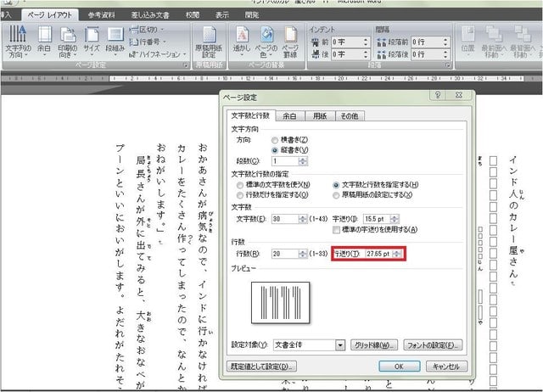
Task: Click the グリッド線 button
Action: pos(374,345)
